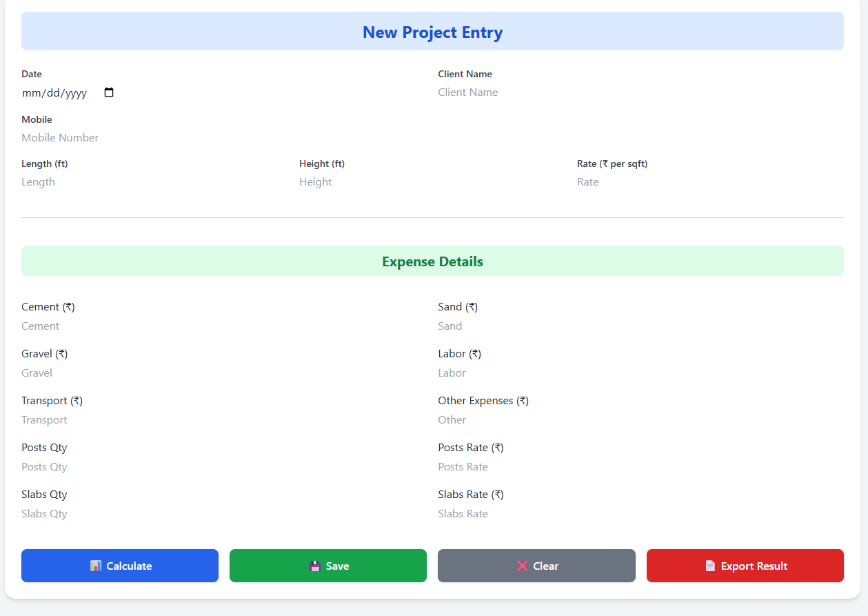Click the floppy disk icon on Save
Viewport: 868px width, 616px height.
coord(315,566)
